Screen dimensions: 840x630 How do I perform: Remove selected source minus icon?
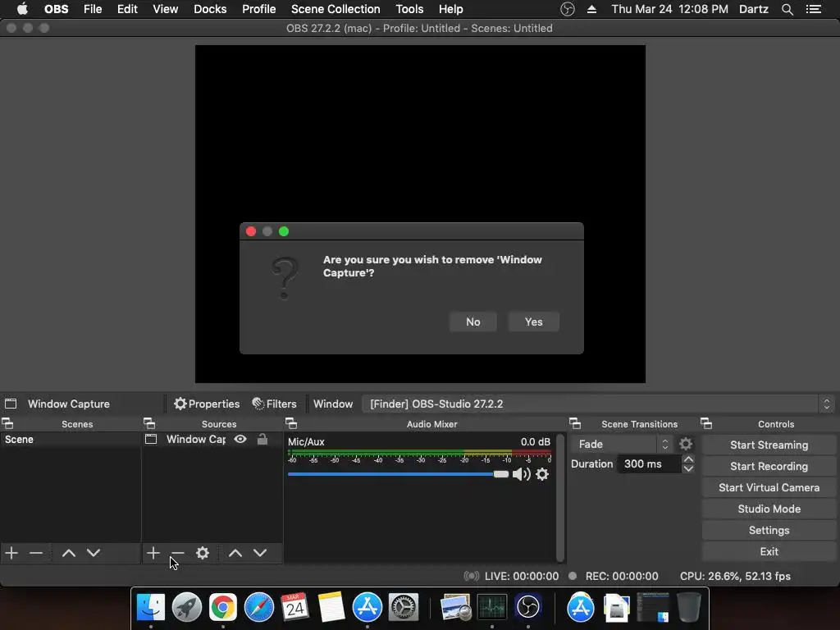coord(177,553)
